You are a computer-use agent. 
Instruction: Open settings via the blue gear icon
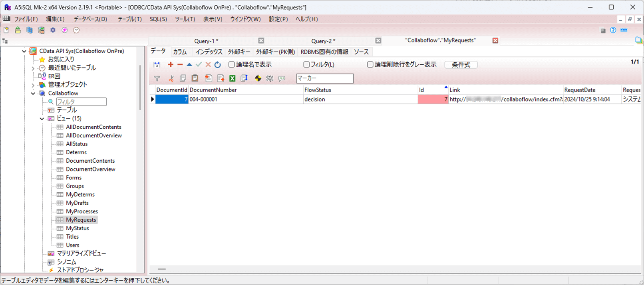coord(53,30)
